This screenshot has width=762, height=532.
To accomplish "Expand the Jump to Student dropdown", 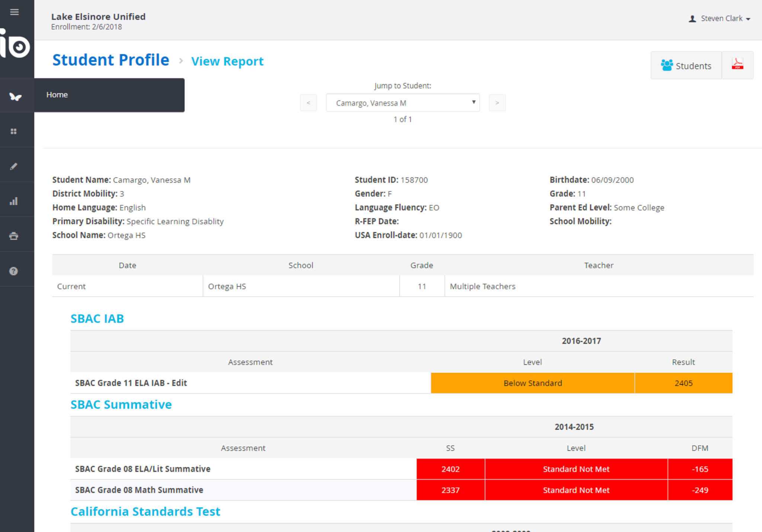I will [x=403, y=103].
